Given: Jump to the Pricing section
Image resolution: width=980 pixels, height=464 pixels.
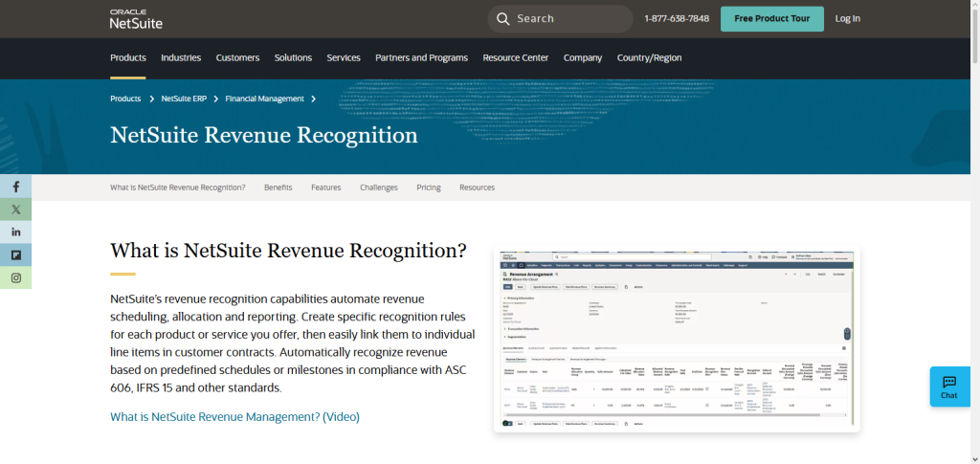Looking at the screenshot, I should 429,188.
